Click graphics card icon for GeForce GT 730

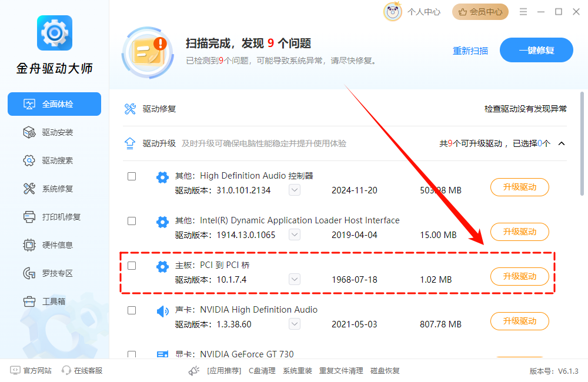[162, 354]
